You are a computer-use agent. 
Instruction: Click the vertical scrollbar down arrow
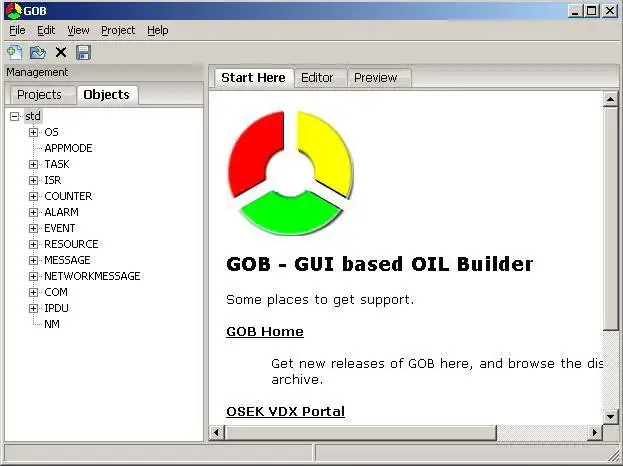tap(610, 417)
